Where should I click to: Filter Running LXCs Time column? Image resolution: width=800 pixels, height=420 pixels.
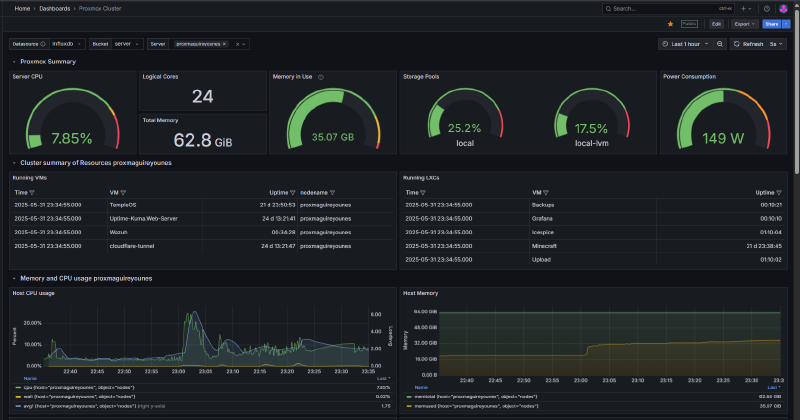pos(423,193)
